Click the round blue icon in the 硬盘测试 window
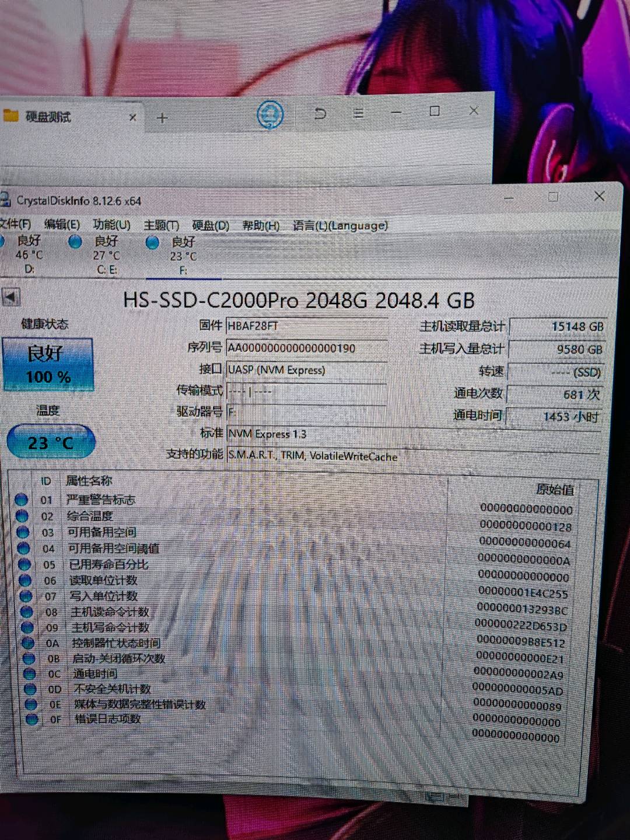The height and width of the screenshot is (840, 630). [270, 115]
